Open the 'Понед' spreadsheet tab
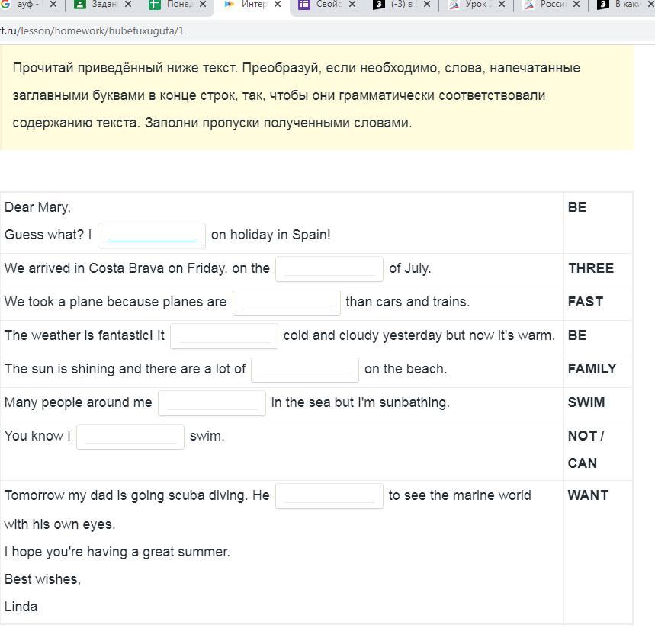 (178, 5)
